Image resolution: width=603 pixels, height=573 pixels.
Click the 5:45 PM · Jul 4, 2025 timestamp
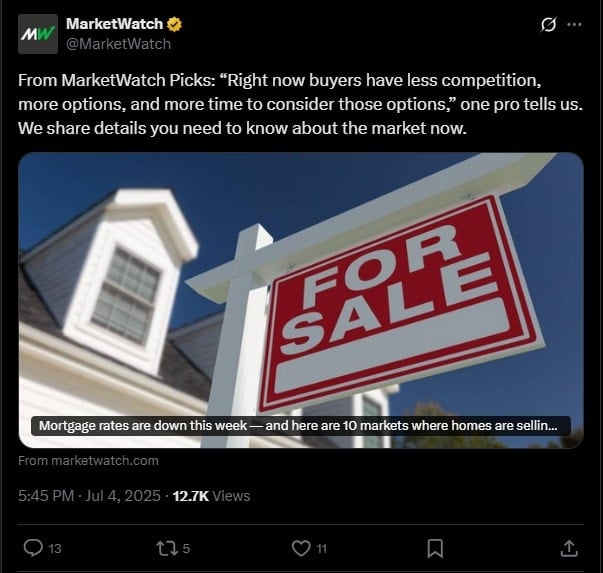[89, 496]
